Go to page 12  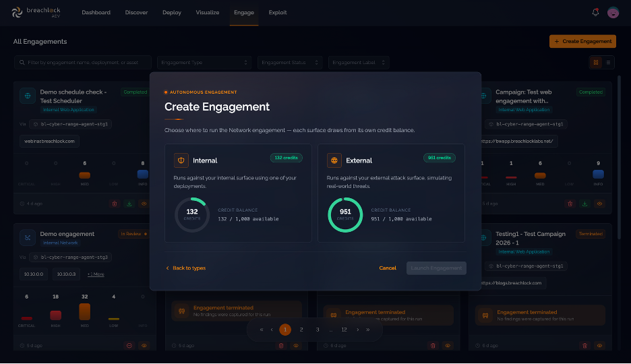click(x=344, y=330)
